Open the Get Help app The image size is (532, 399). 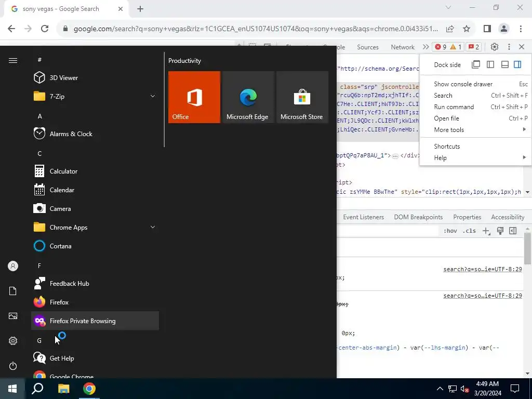click(95, 358)
